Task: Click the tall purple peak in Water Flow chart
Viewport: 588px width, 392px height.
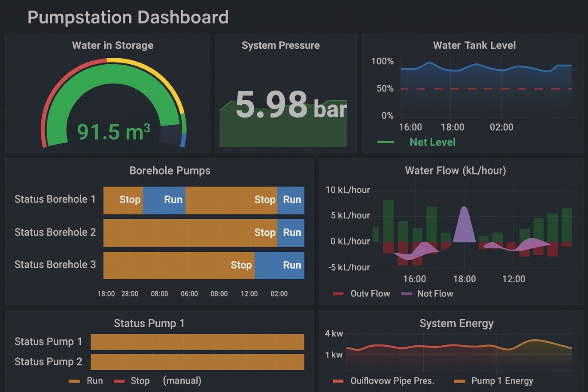Action: tap(464, 224)
